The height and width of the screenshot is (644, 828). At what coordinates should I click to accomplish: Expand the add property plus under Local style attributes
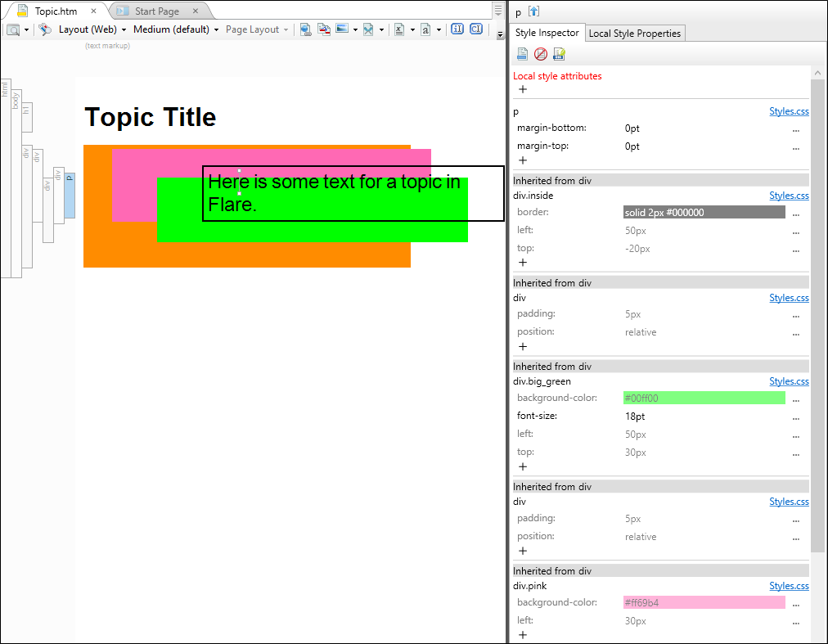tap(523, 89)
